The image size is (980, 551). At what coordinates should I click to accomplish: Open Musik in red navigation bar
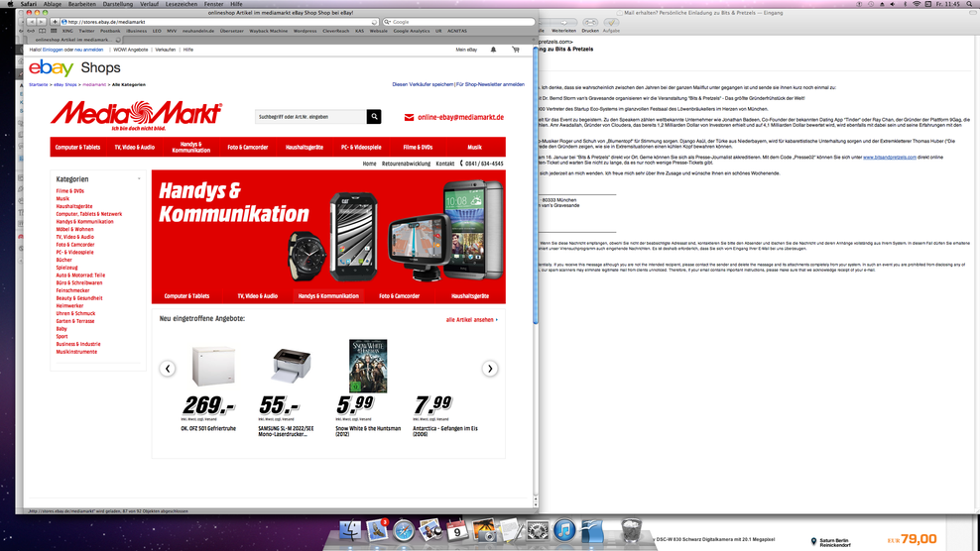pyautogui.click(x=474, y=148)
